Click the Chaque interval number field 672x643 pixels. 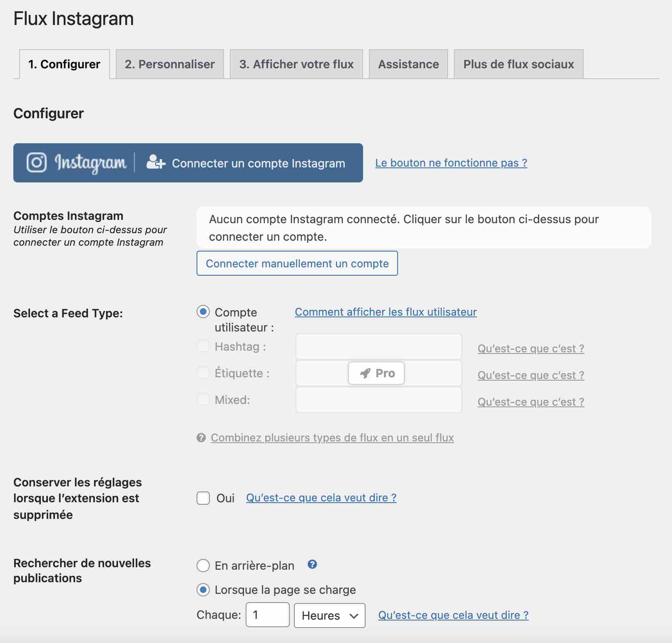click(267, 615)
